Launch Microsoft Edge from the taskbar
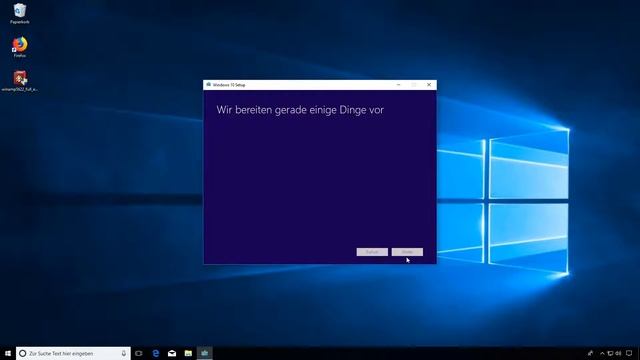This screenshot has height=360, width=640. (156, 353)
